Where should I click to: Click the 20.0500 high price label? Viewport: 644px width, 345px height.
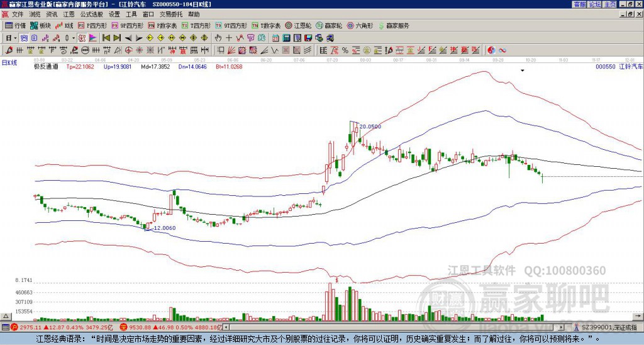[370, 127]
